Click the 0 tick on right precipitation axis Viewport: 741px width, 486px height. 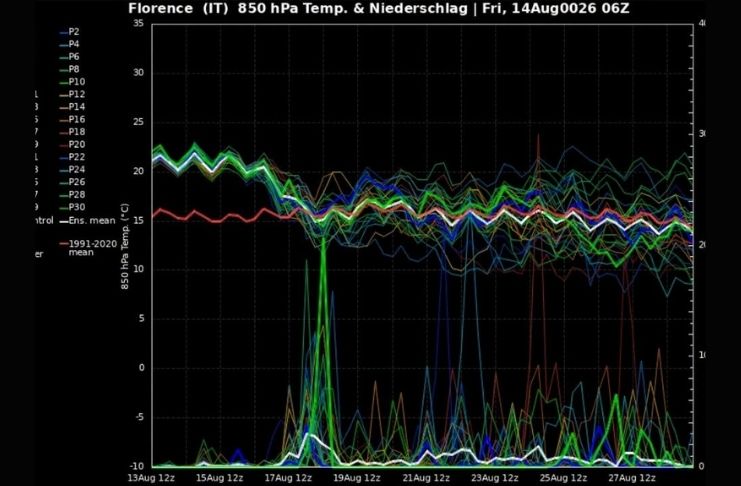701,466
